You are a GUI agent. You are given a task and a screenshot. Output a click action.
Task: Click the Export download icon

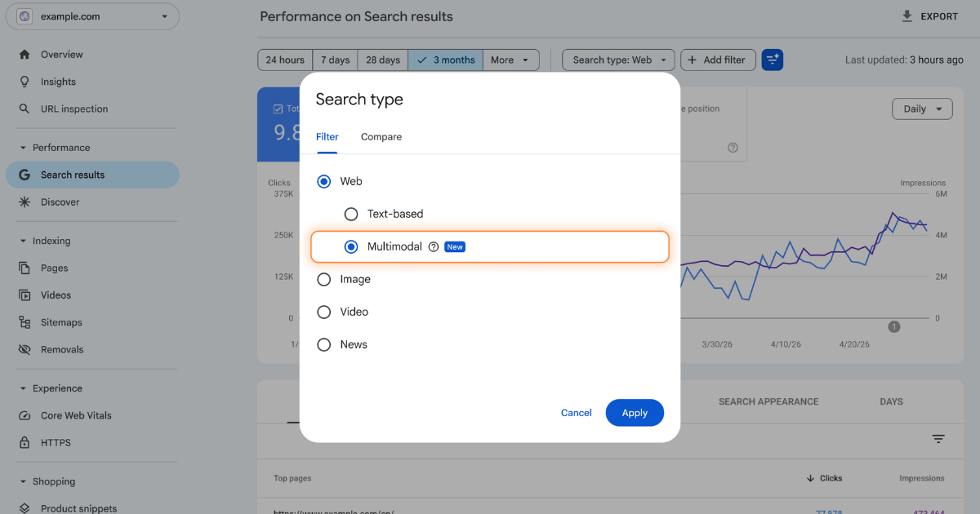(907, 16)
